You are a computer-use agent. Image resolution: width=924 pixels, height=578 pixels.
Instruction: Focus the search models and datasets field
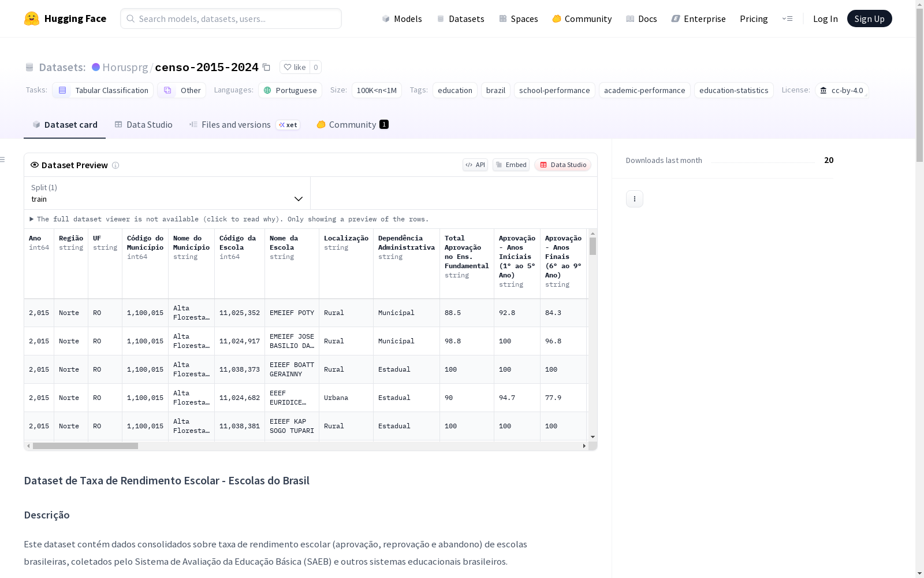tap(231, 18)
